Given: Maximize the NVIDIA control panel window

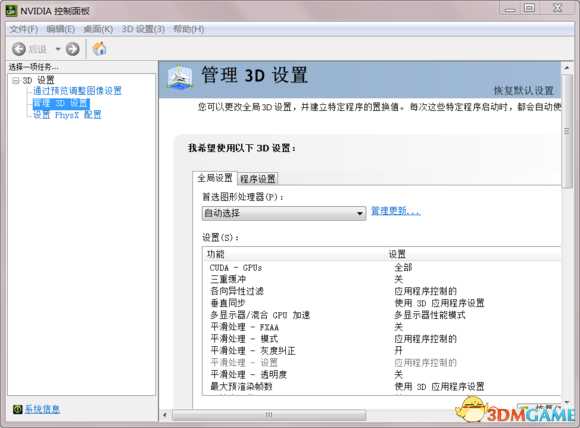Looking at the screenshot, I should click(x=529, y=8).
